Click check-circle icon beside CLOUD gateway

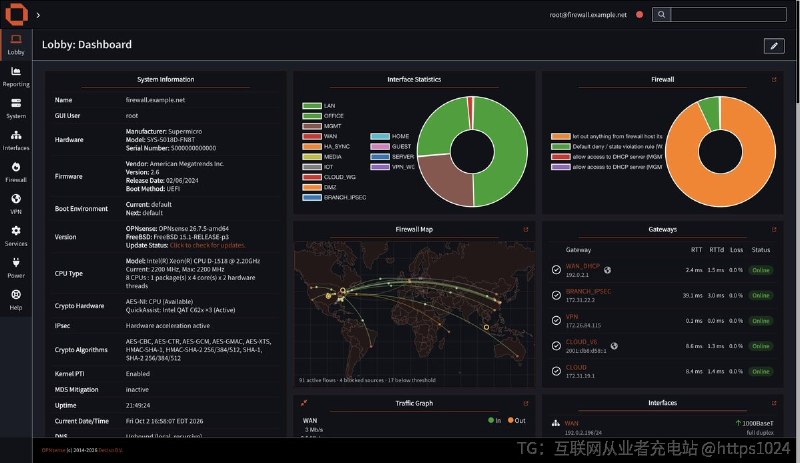pyautogui.click(x=556, y=371)
